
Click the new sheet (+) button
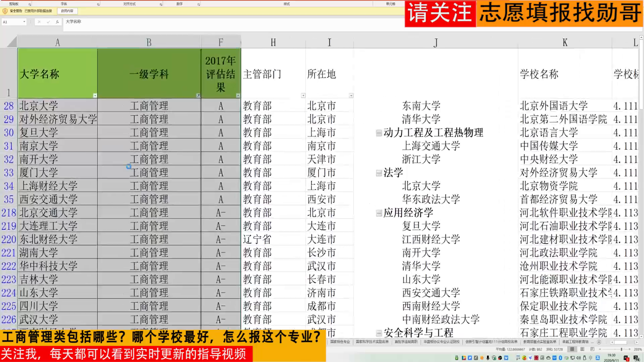(598, 342)
